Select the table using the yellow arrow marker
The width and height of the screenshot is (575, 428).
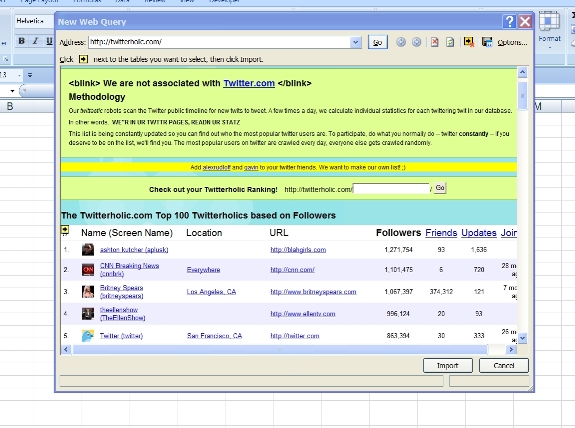(x=65, y=230)
